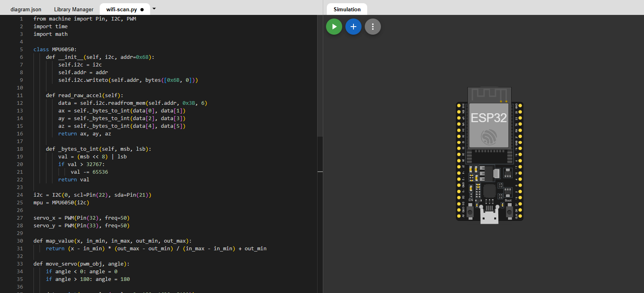Click the 'import time' line

tap(50, 27)
